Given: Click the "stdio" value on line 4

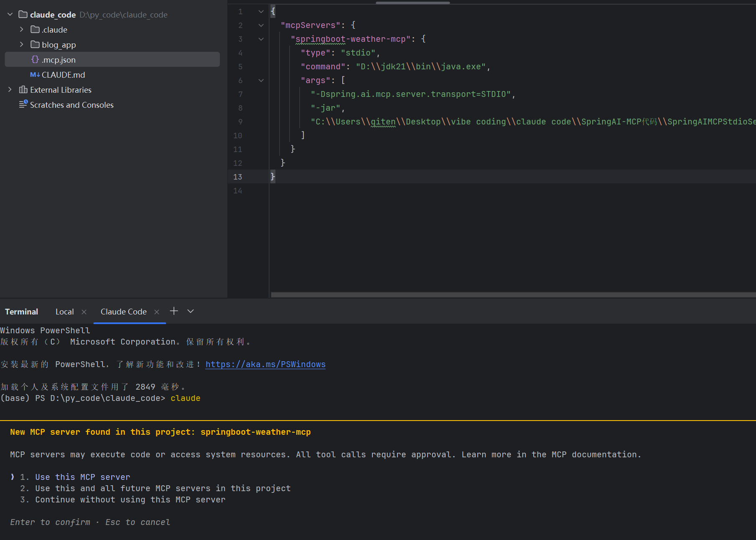Looking at the screenshot, I should pos(358,53).
